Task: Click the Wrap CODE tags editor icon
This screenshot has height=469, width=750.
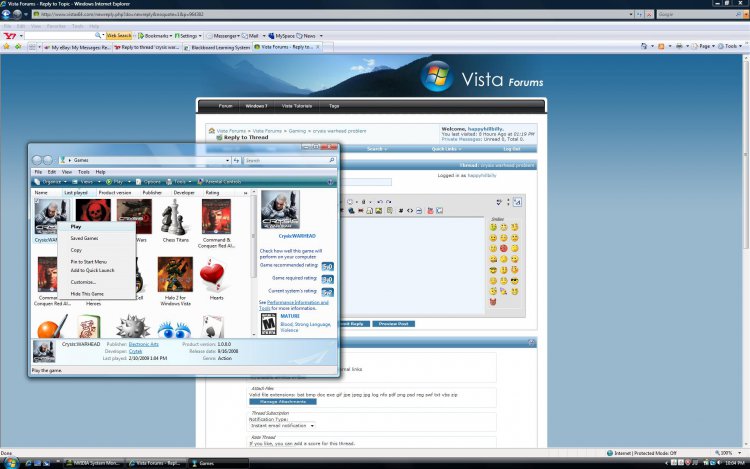Action: [x=401, y=211]
